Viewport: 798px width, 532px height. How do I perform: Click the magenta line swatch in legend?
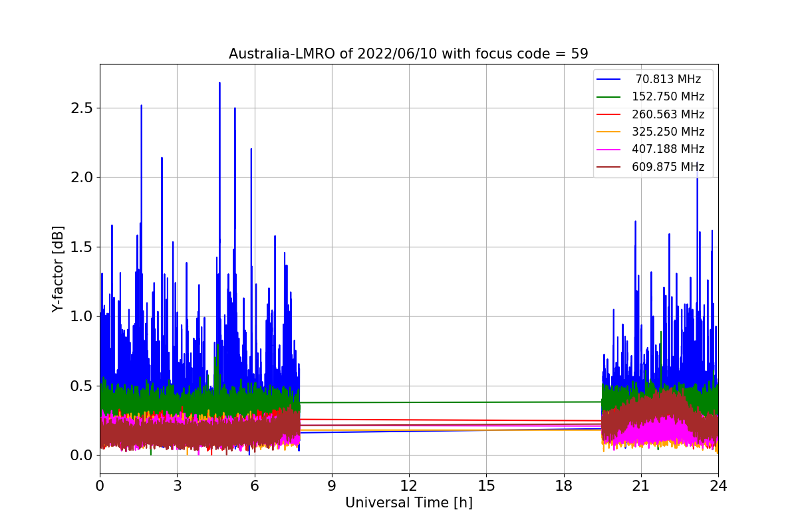point(609,150)
